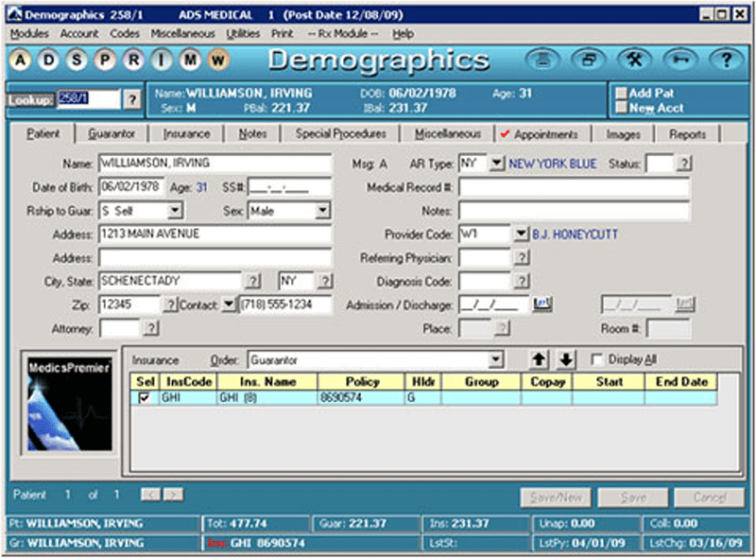Click the key icon in header
Screen dimensions: 756x558
(x=678, y=61)
